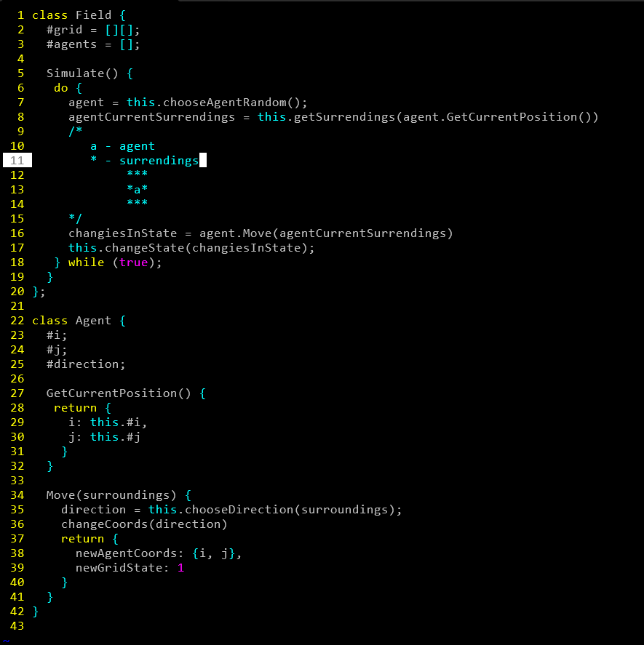
Task: Place cursor on the Agent class name
Action: (x=93, y=321)
